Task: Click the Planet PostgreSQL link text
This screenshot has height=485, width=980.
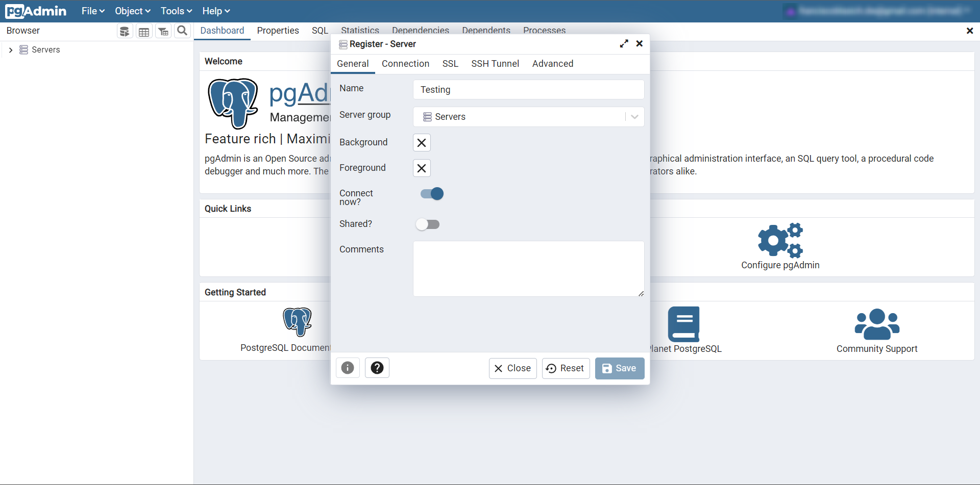Action: click(685, 349)
